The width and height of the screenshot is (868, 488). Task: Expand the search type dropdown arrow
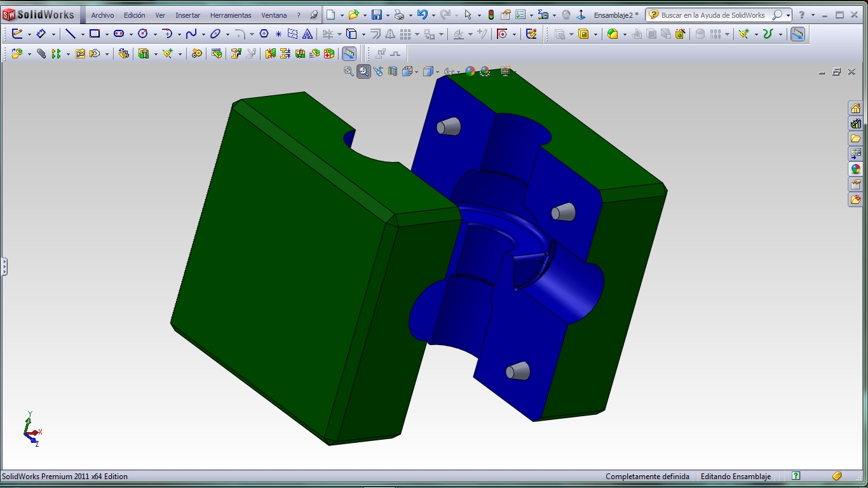tap(789, 15)
